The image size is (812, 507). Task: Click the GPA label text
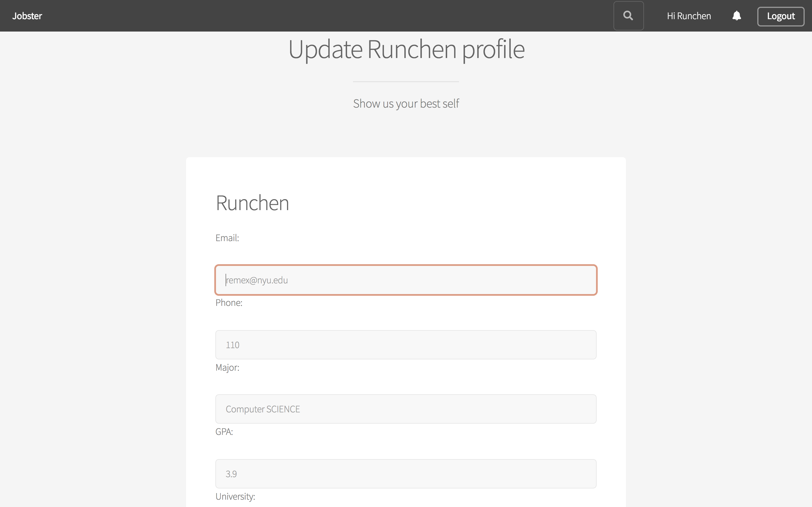(x=224, y=432)
